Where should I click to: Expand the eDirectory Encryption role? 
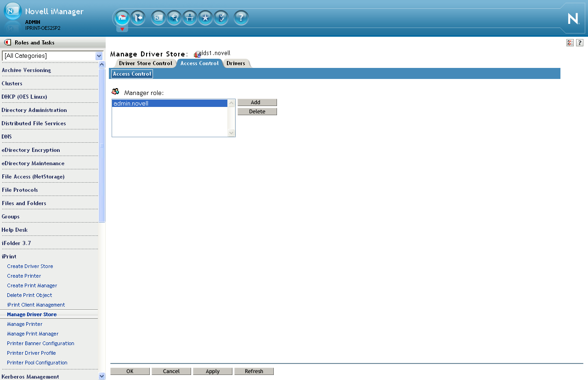point(31,150)
